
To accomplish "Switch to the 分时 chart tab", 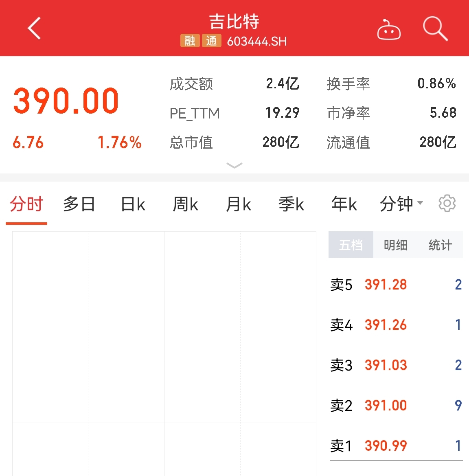I will point(26,204).
